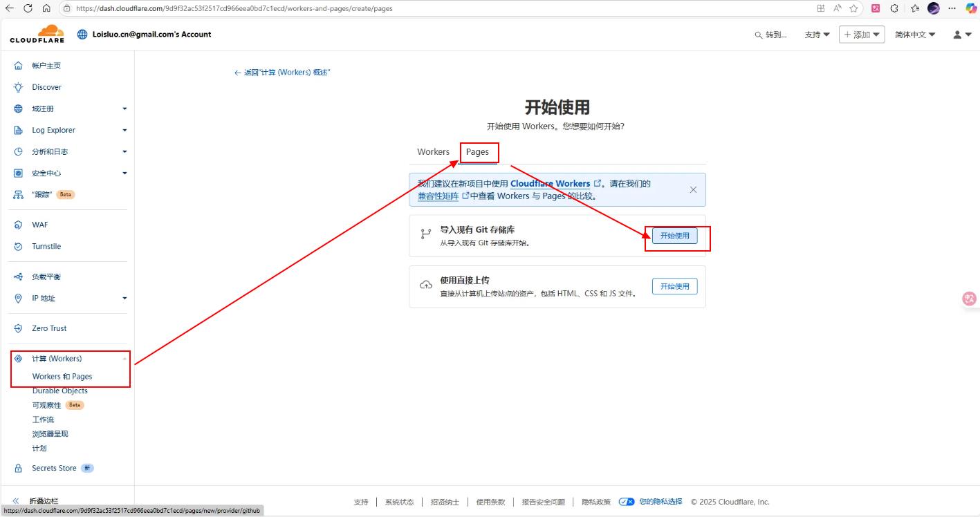Viewport: 980px width, 517px height.
Task: Open the 负载平衡 icon in sidebar
Action: click(19, 276)
